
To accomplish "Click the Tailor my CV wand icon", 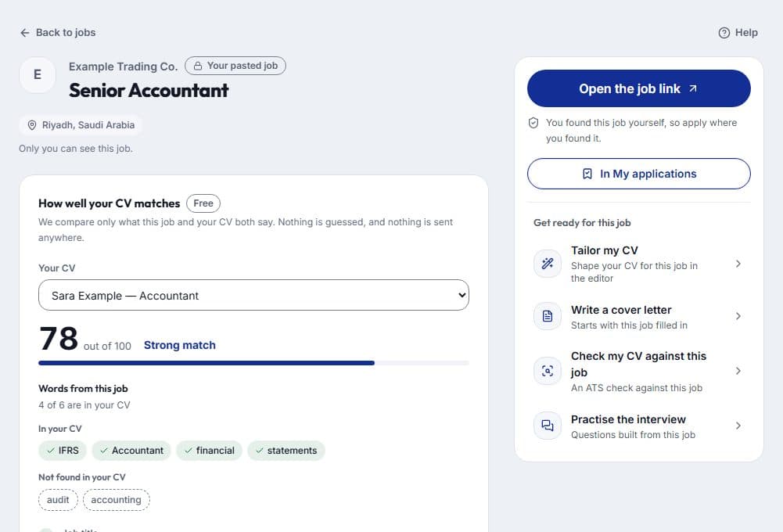I will pyautogui.click(x=548, y=263).
